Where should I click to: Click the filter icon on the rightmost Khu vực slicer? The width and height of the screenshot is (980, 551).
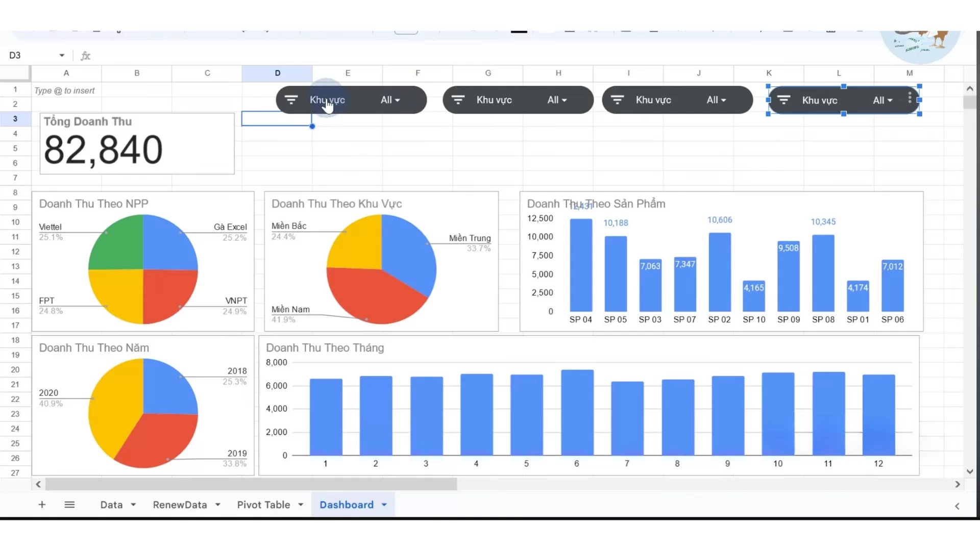[x=784, y=100]
